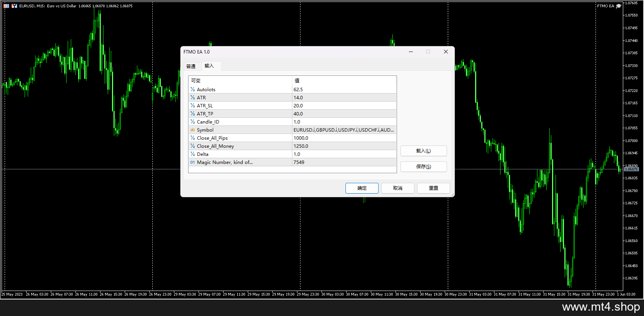The image size is (644, 316).
Task: Save inputs with the 保存(S) button
Action: 424,167
